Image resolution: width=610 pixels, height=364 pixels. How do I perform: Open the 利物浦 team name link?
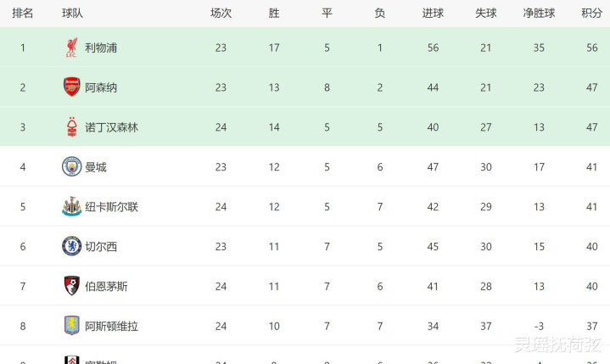pos(101,48)
